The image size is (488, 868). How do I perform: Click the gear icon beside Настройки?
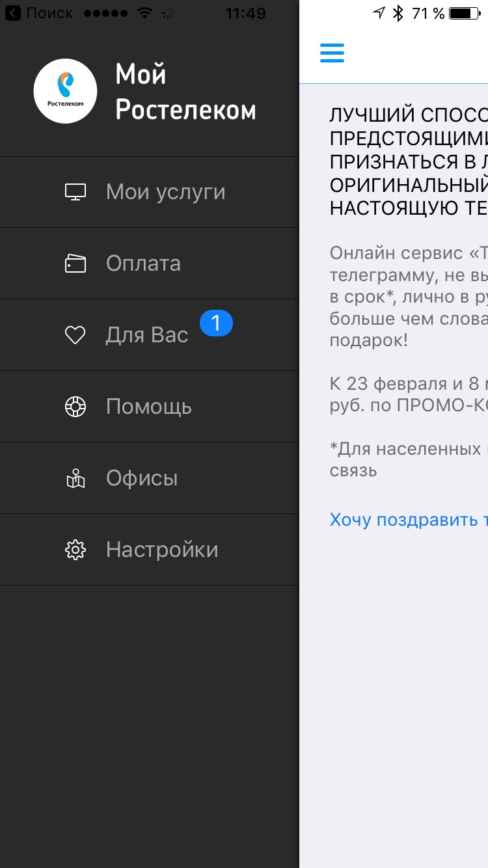[x=75, y=550]
